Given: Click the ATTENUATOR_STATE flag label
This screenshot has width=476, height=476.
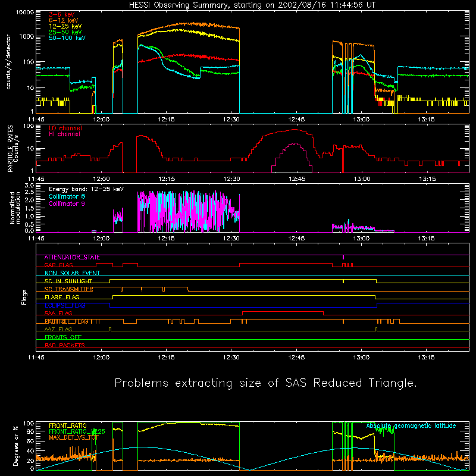Looking at the screenshot, I should (72, 258).
